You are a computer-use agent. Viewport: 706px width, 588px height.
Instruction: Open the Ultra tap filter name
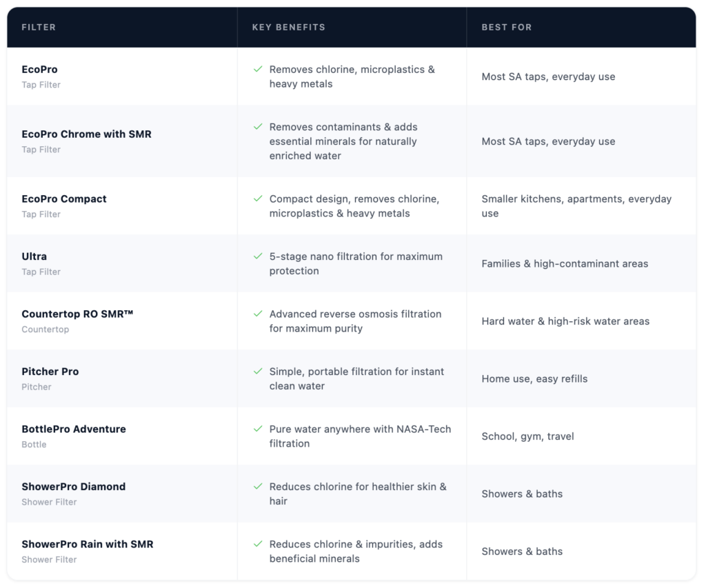(x=34, y=256)
